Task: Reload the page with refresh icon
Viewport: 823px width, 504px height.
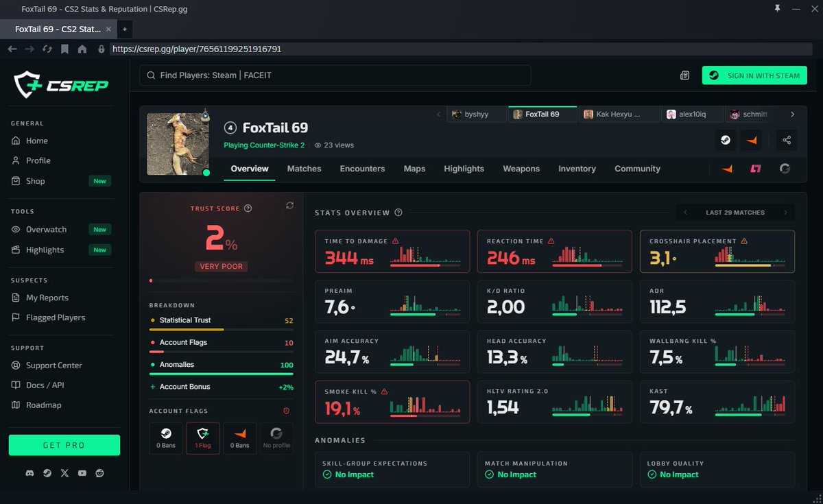Action: [47, 49]
